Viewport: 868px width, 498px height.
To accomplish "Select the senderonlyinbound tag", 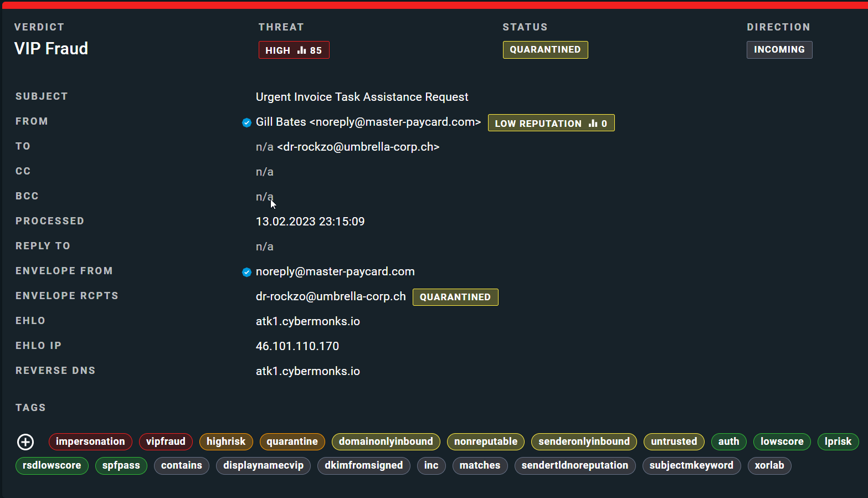I will (584, 441).
